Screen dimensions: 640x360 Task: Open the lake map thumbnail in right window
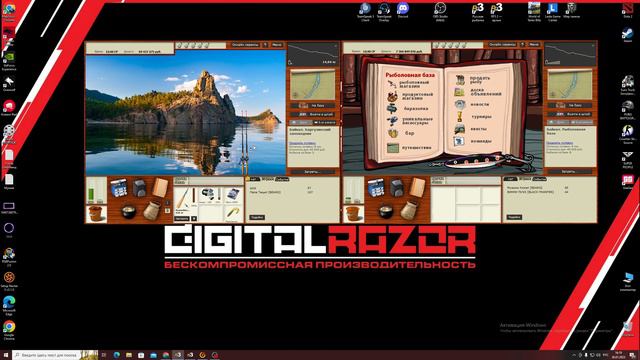coord(570,85)
